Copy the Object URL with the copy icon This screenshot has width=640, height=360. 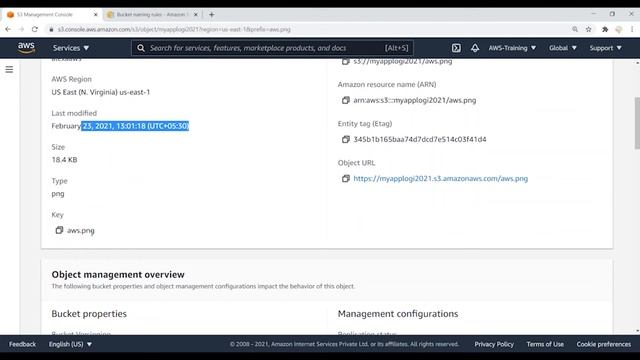click(x=346, y=178)
